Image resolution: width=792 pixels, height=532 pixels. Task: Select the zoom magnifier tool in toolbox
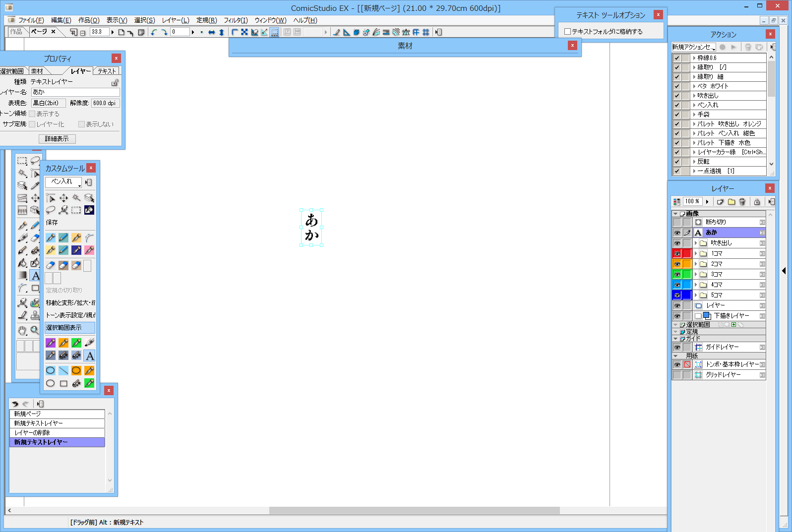click(35, 330)
